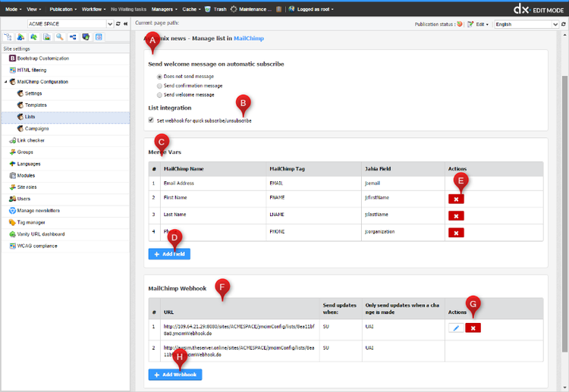Viewport: 569px width, 392px height.
Task: Open the Workflow menu
Action: [93, 9]
